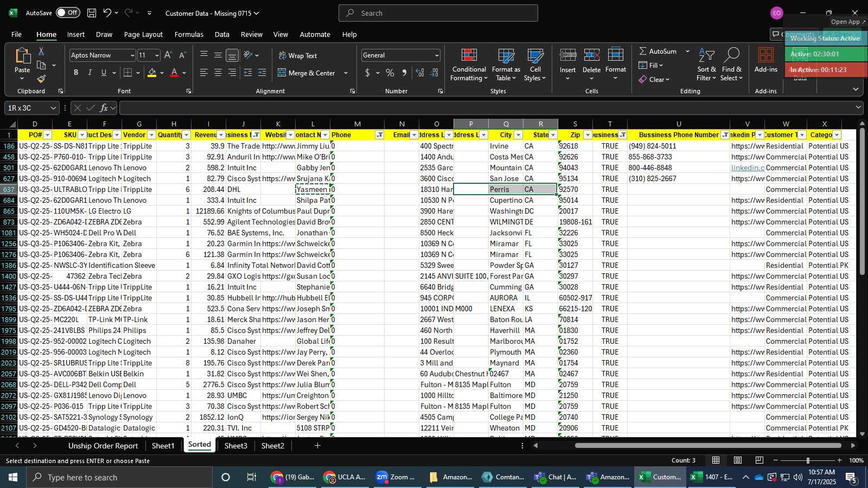
Task: Toggle Wrap Text
Action: (298, 55)
